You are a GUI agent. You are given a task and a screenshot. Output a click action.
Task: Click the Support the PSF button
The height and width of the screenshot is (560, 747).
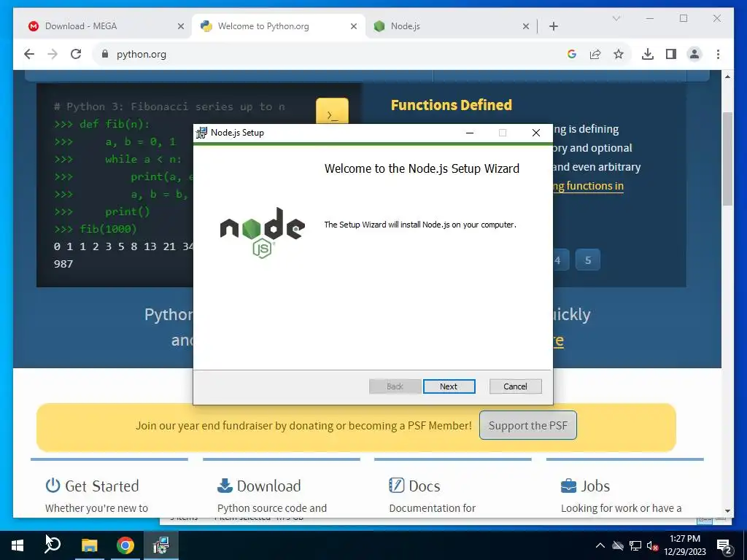coord(528,425)
